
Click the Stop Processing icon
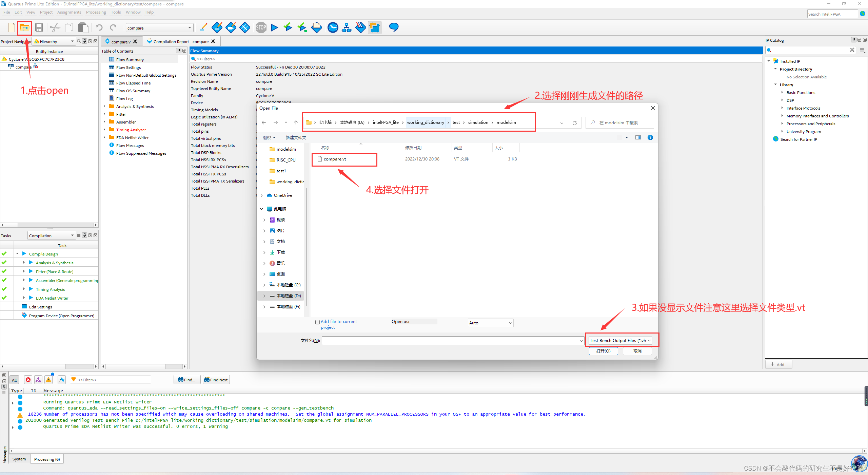tap(261, 28)
